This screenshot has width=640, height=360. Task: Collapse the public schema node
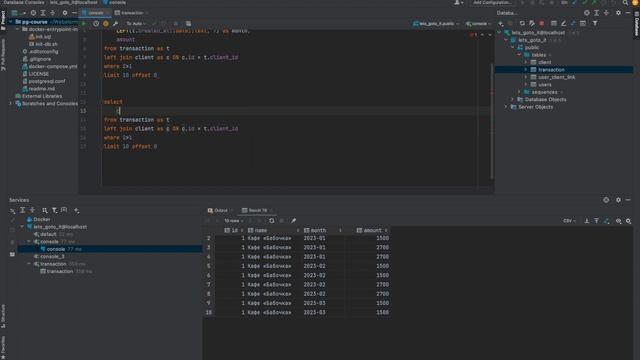point(513,47)
